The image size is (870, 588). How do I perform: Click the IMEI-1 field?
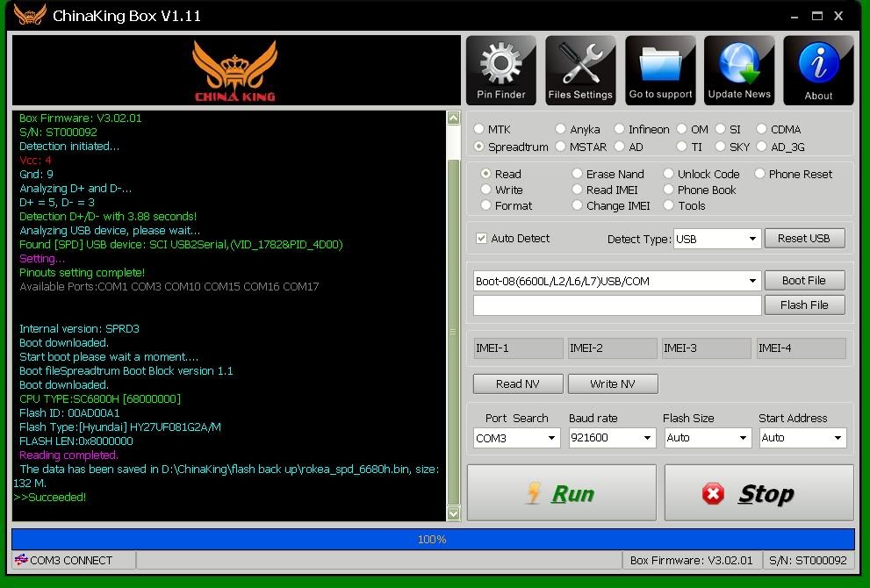518,348
